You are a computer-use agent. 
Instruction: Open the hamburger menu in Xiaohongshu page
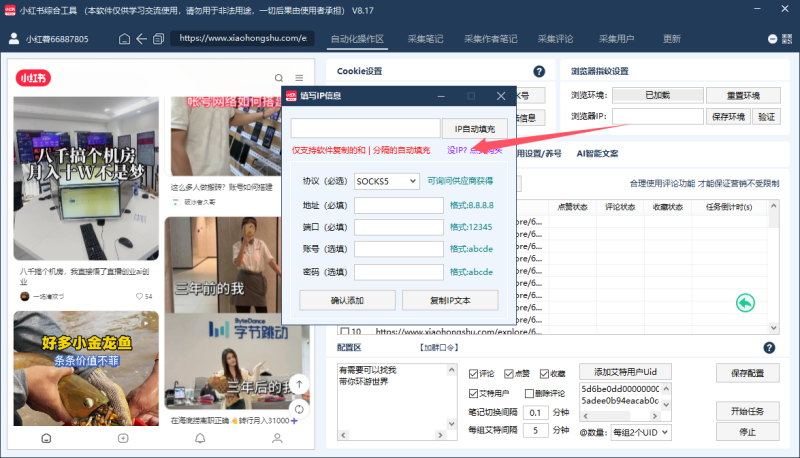299,78
